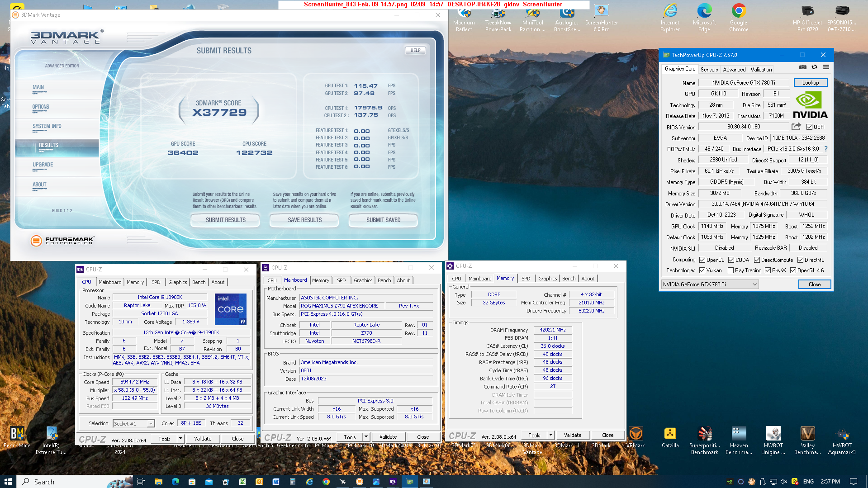Open the Socket #1 selection dropdown
868x488 pixels.
(134, 424)
